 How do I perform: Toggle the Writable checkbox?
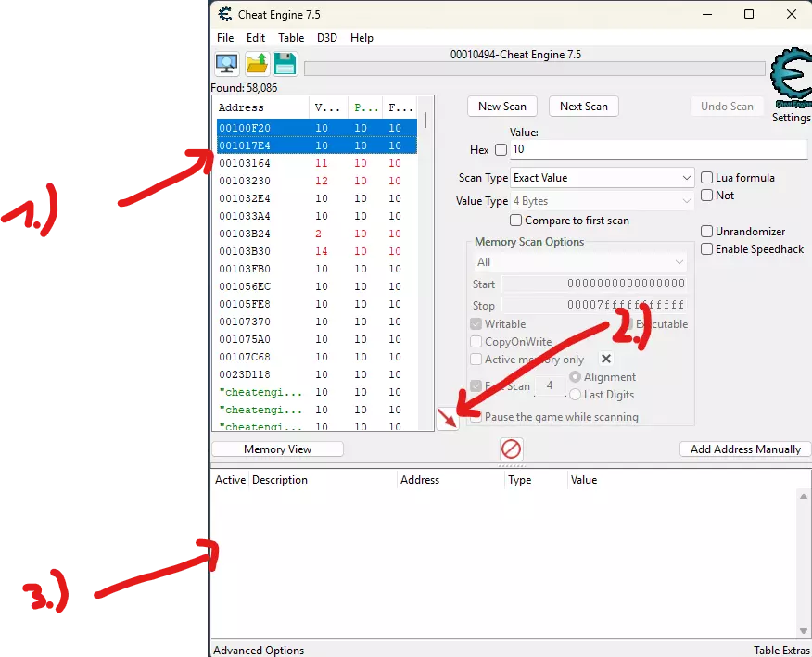[x=476, y=324]
